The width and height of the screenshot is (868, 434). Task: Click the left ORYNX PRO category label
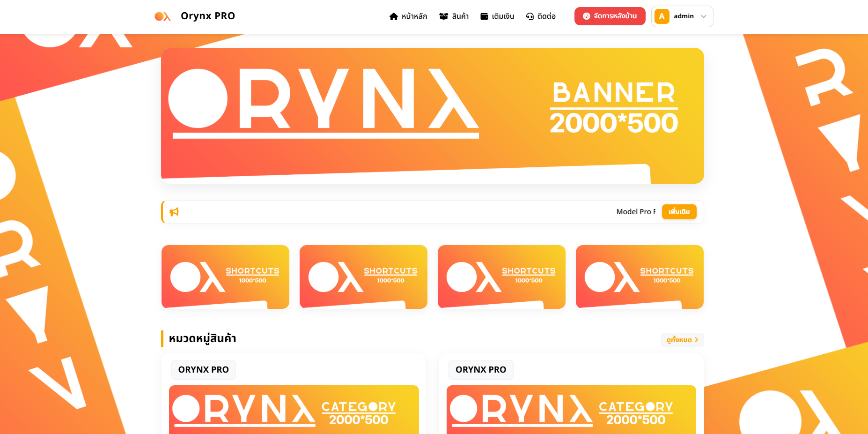tap(204, 370)
